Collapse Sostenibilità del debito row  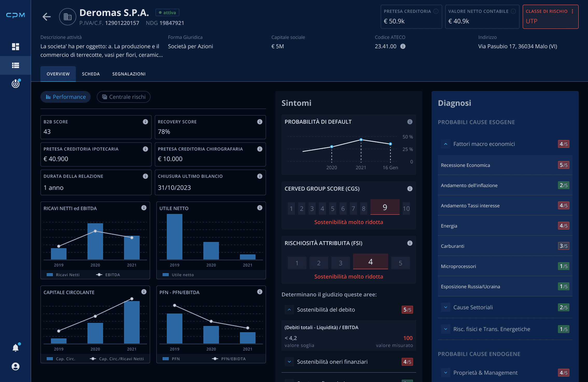coord(289,310)
